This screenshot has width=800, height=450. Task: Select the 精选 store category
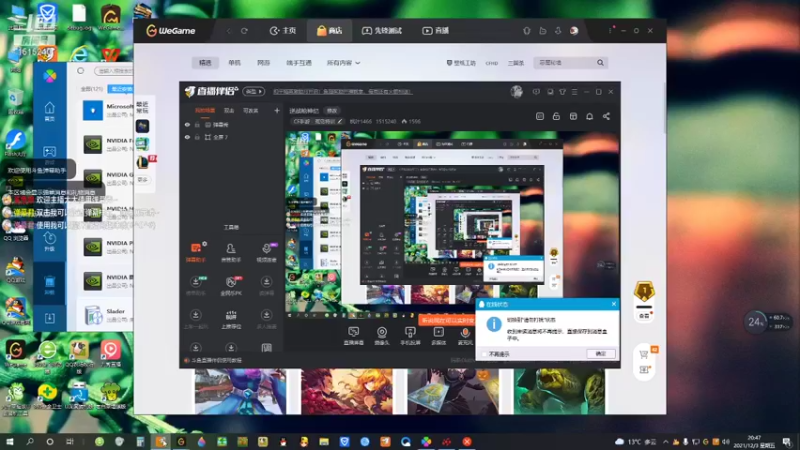[x=205, y=63]
